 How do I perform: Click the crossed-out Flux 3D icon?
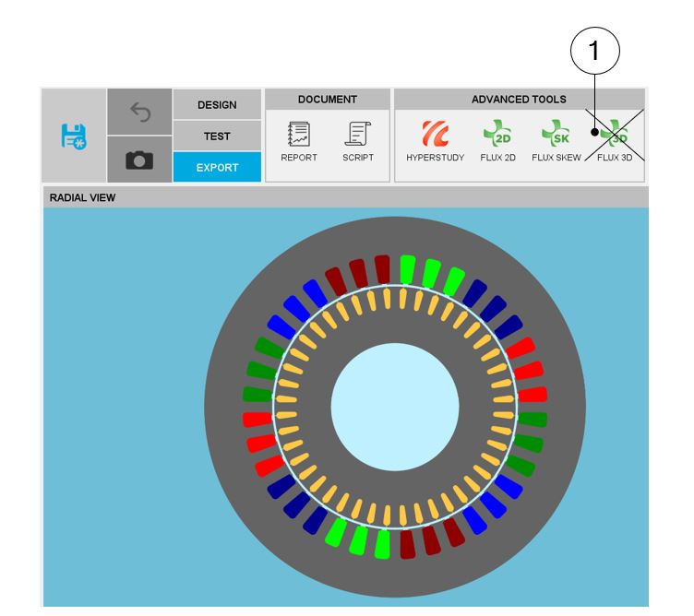(x=614, y=142)
